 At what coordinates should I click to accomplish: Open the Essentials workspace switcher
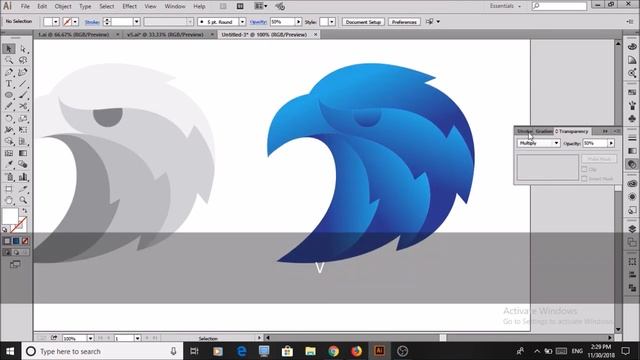pos(505,6)
